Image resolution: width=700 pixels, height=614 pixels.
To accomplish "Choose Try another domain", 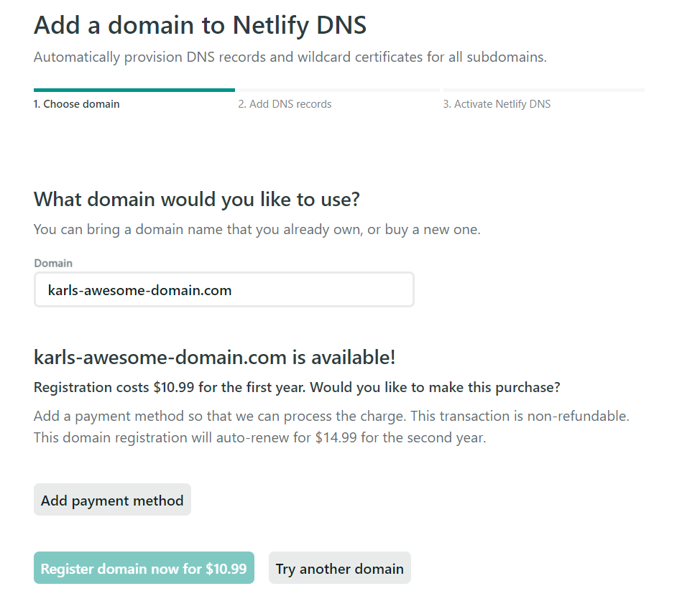I will pos(339,569).
